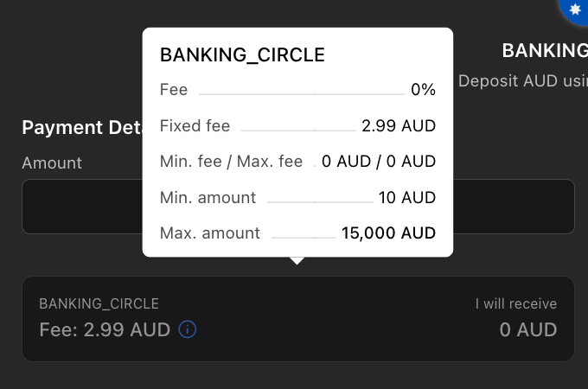Click the BANKING_CIRCLE tooltip title

[x=242, y=55]
